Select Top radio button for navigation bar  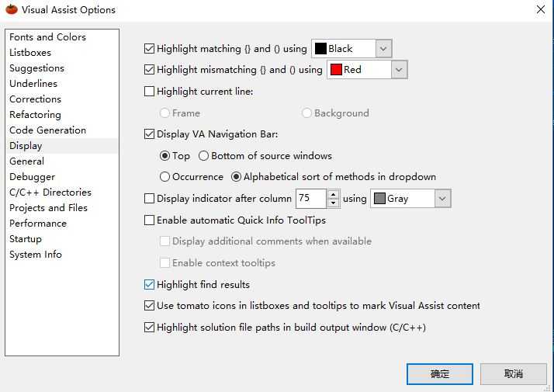164,156
